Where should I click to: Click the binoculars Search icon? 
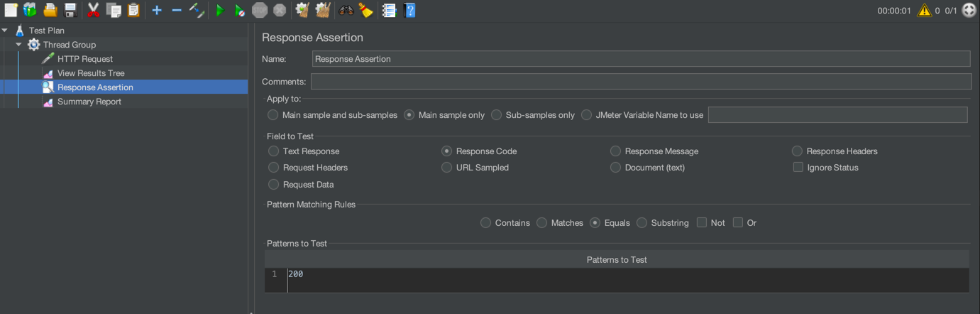point(346,10)
